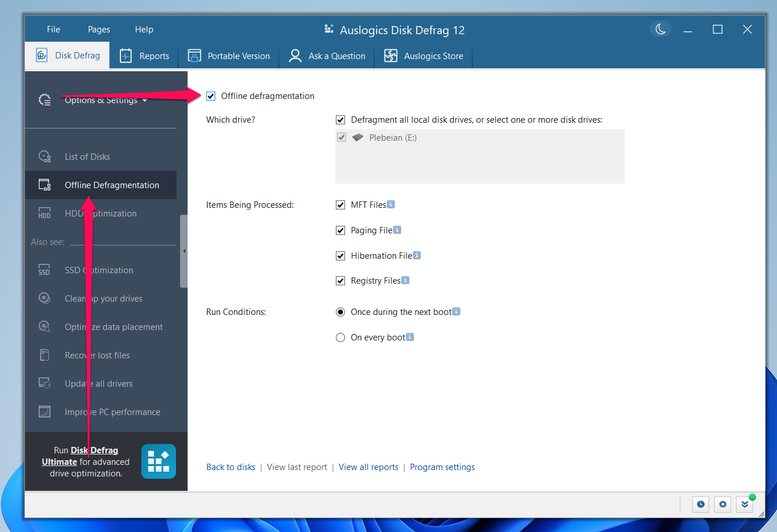Screen dimensions: 777x532
Task: Click the Back to disks link
Action: (x=230, y=467)
